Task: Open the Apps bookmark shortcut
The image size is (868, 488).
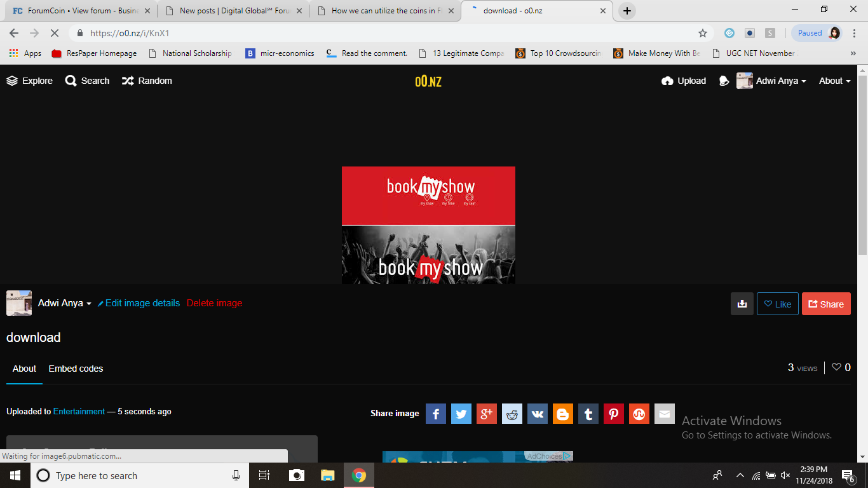Action: (x=25, y=53)
